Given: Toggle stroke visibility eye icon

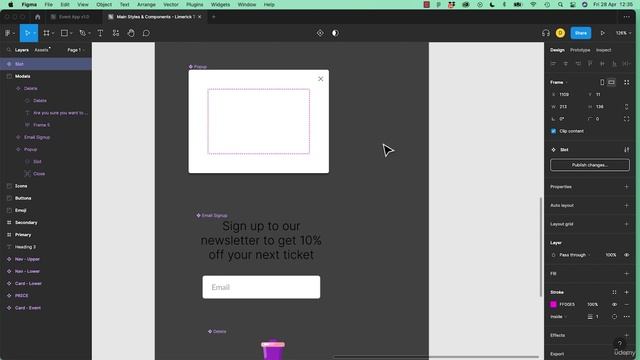Looking at the screenshot, I should pyautogui.click(x=614, y=304).
